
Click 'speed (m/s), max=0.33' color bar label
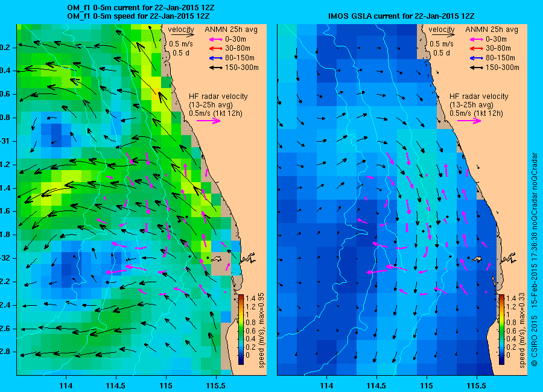tap(522, 330)
